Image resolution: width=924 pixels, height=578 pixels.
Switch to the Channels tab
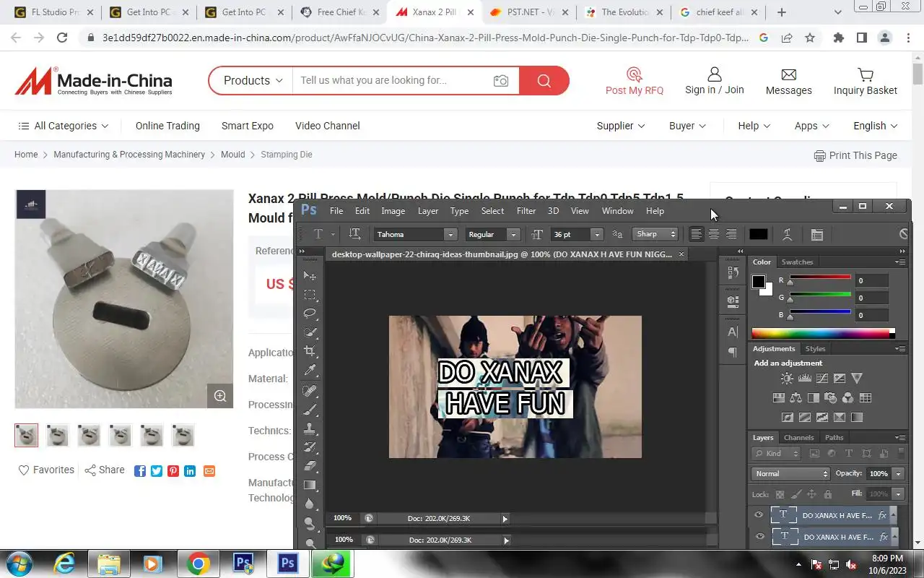(798, 438)
